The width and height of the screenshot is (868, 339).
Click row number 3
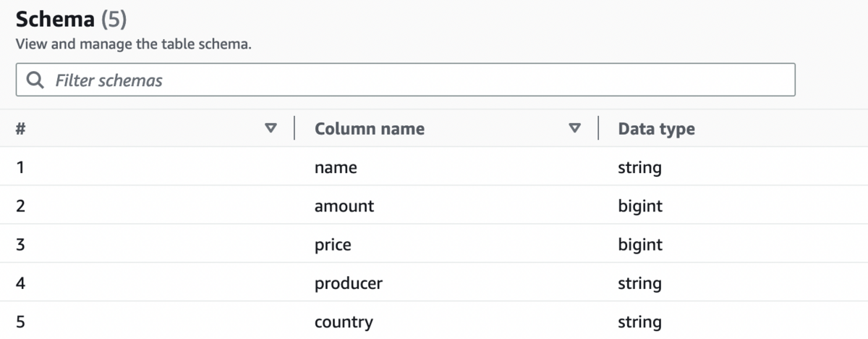(x=20, y=244)
